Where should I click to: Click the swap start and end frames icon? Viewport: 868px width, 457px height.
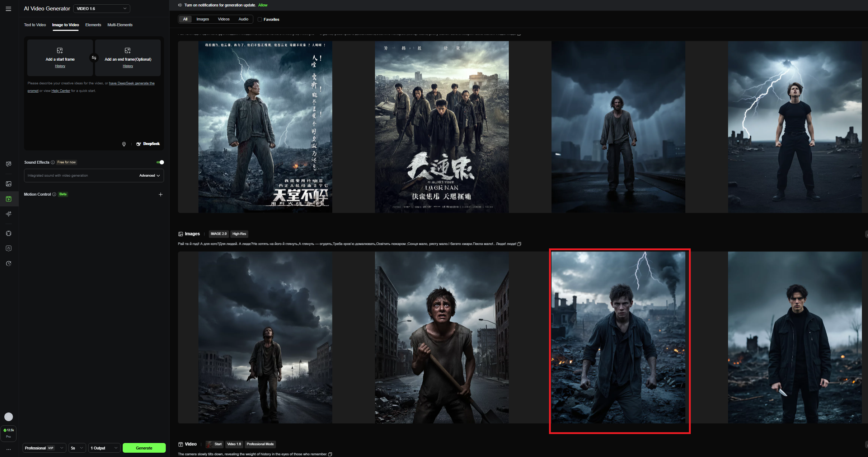(x=94, y=58)
